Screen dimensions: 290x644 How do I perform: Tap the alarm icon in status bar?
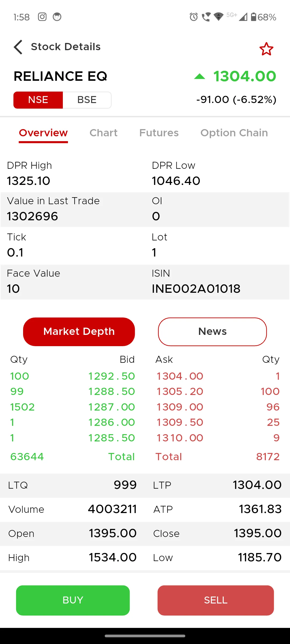(x=194, y=17)
